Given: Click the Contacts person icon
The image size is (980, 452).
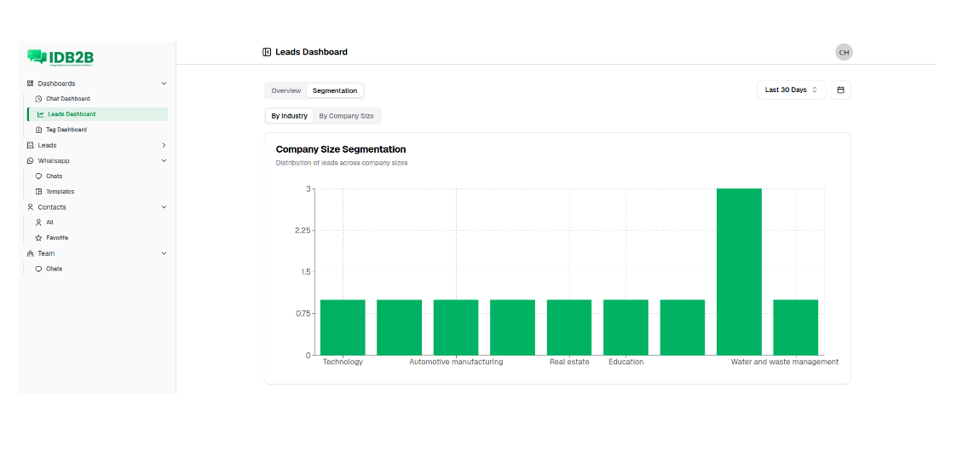Looking at the screenshot, I should 30,207.
